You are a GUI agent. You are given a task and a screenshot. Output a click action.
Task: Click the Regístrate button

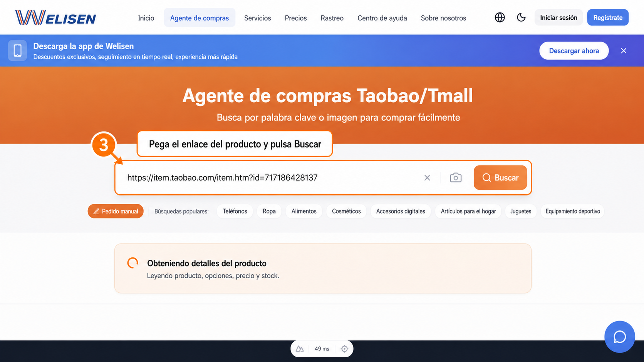click(608, 18)
